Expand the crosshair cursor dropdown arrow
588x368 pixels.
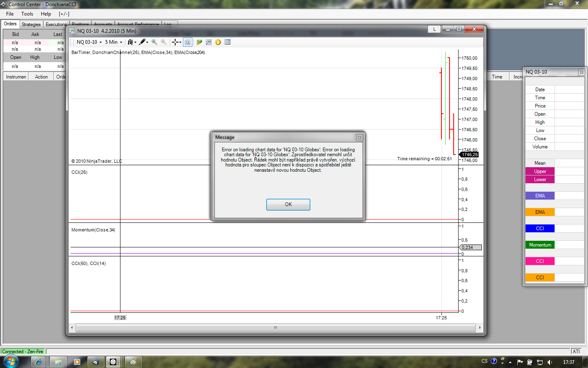click(180, 42)
